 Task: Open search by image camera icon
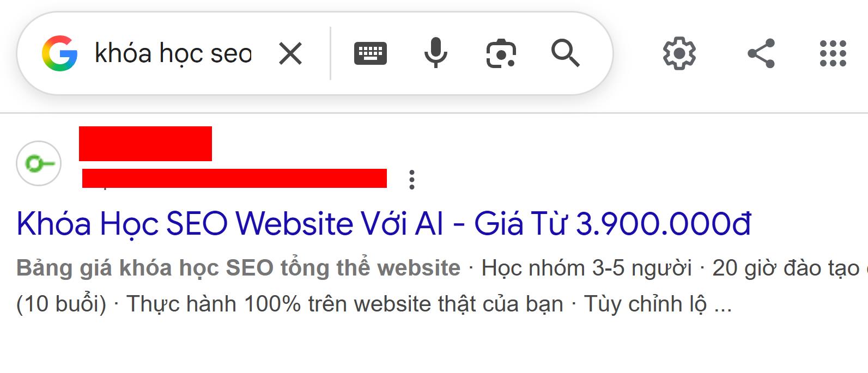[501, 53]
